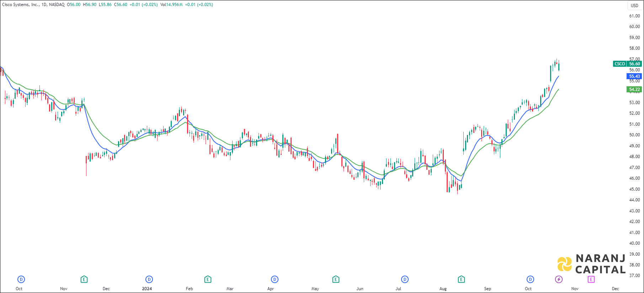Click the October 2024 dividend marker
This screenshot has height=293, width=644.
(x=530, y=280)
